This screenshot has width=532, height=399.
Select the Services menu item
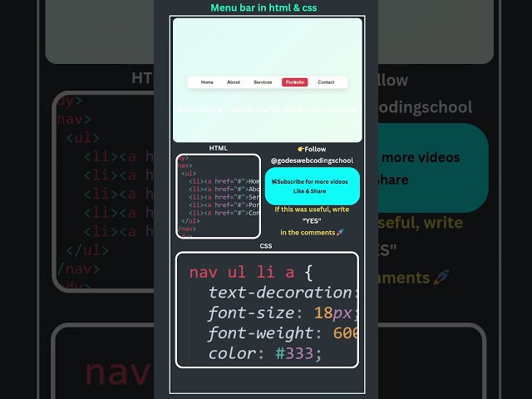click(x=263, y=82)
